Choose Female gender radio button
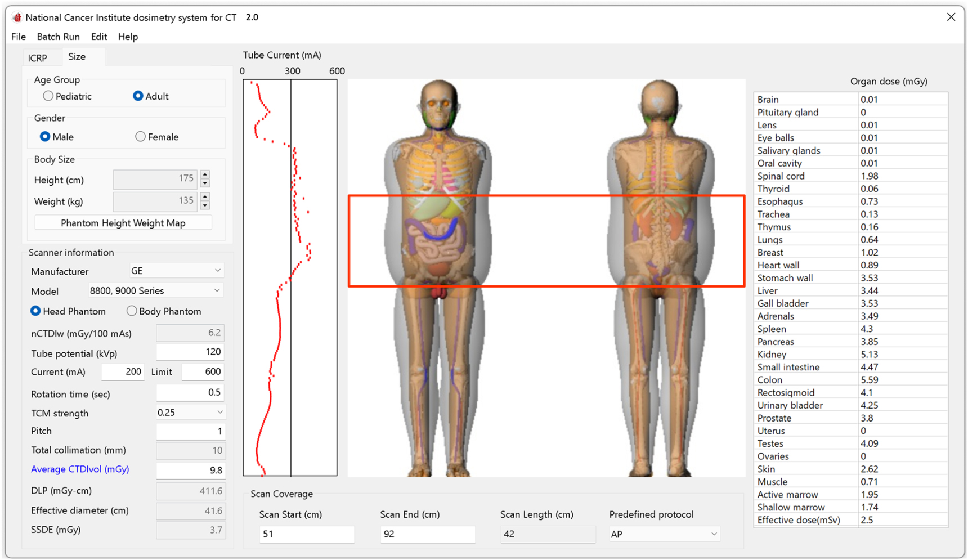The height and width of the screenshot is (560, 968). (140, 136)
